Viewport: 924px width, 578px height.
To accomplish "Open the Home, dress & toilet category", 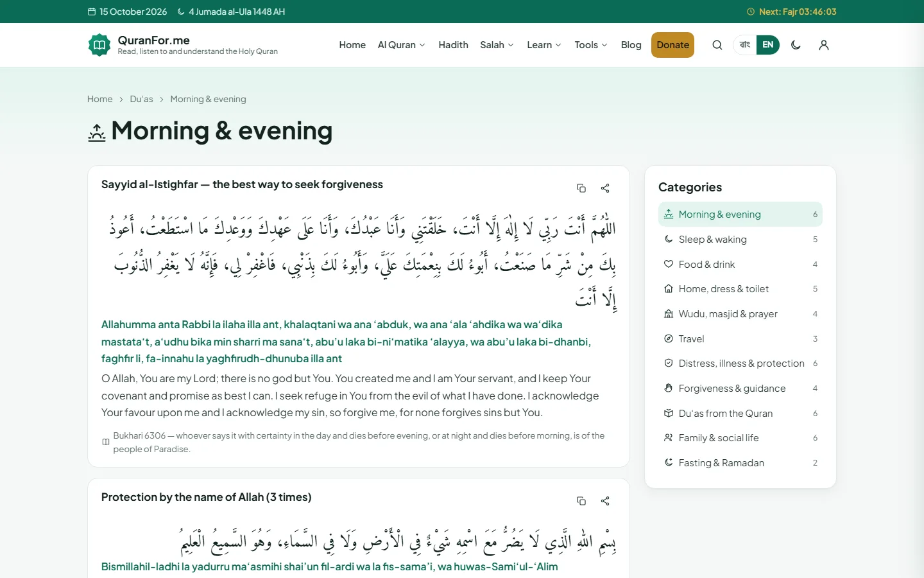I will coord(740,289).
